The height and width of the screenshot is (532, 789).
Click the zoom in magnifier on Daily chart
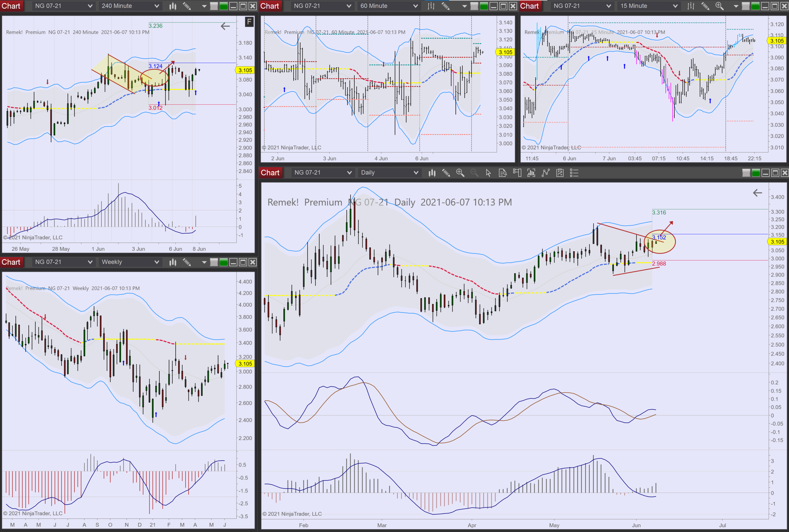pos(460,173)
